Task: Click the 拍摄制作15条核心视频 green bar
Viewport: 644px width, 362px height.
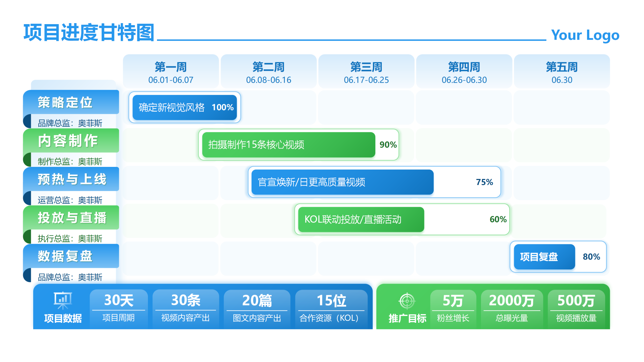Action: click(288, 145)
